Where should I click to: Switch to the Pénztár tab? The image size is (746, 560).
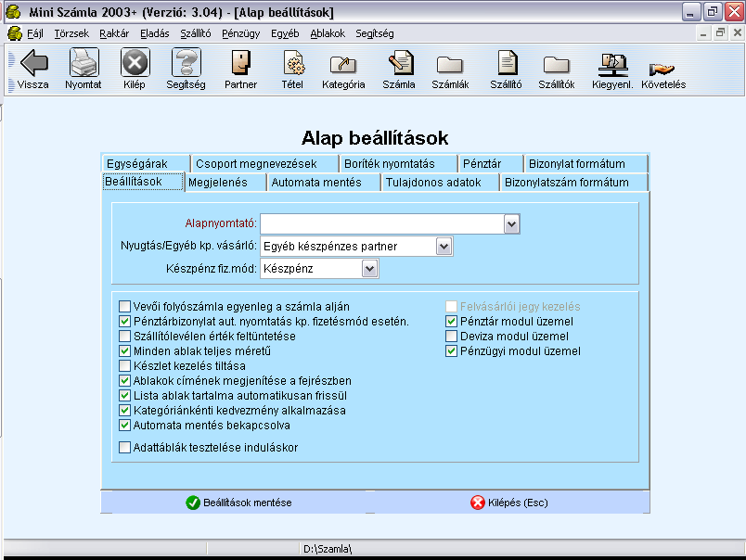(x=491, y=163)
